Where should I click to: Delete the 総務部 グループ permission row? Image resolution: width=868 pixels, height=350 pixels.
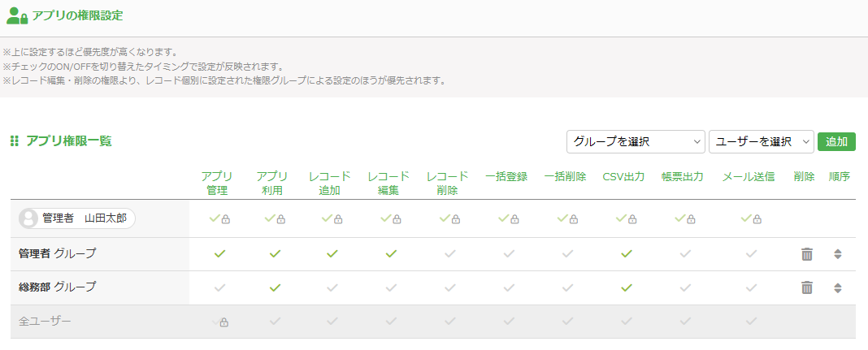(807, 287)
